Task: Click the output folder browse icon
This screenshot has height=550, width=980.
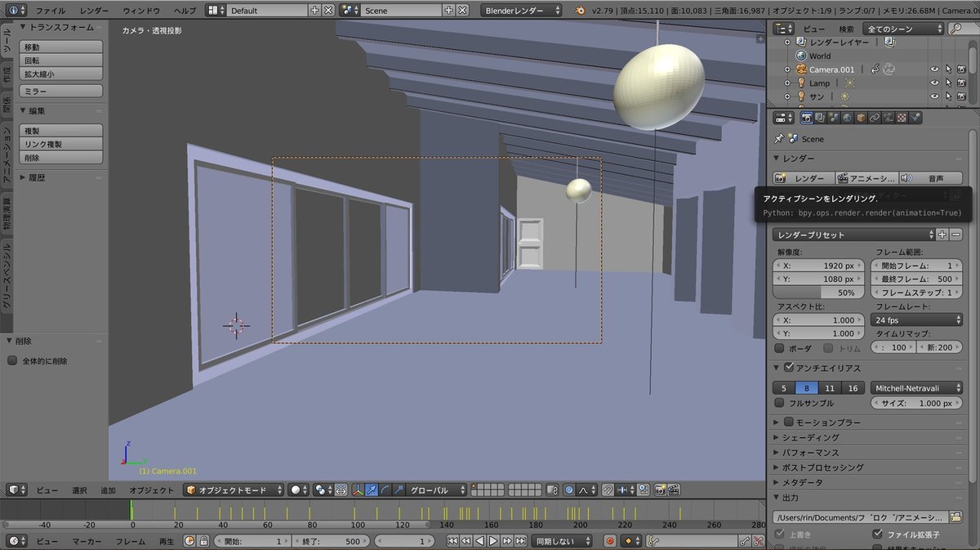Action: tap(956, 517)
